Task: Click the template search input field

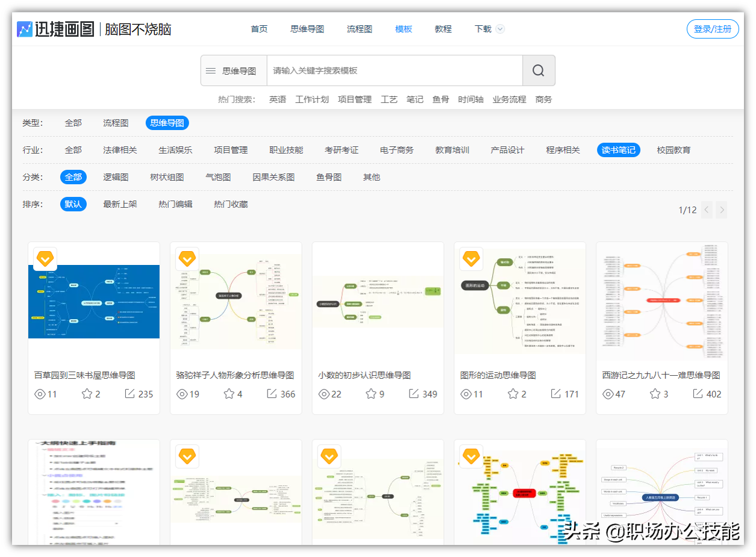Action: [x=392, y=70]
